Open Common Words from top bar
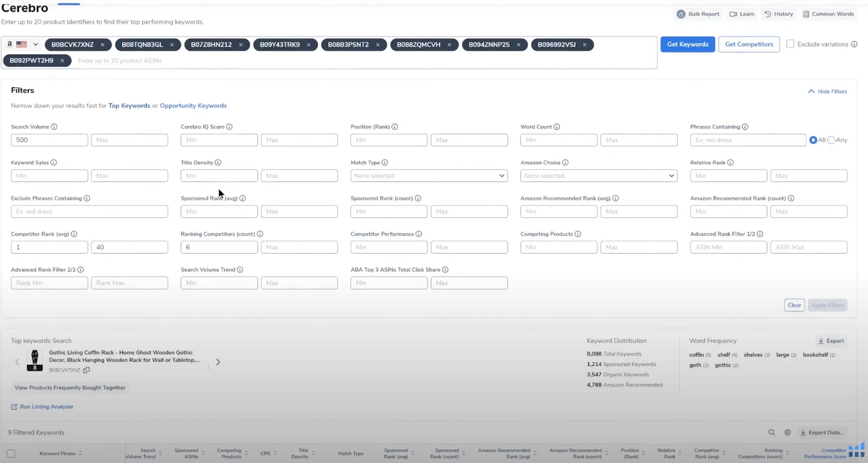This screenshot has height=463, width=868. [828, 14]
